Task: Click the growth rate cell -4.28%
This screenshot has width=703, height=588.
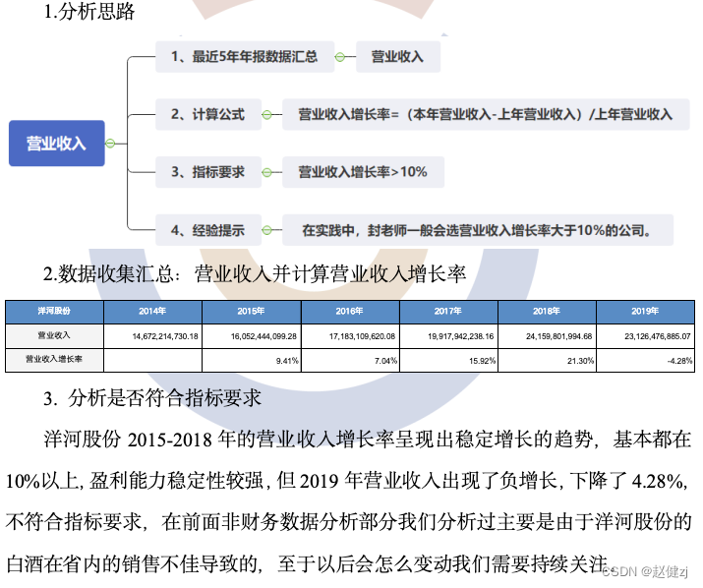Action: click(645, 360)
